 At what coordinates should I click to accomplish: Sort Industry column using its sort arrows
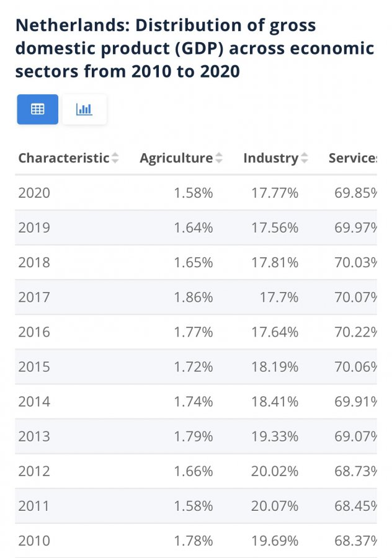[x=304, y=158]
